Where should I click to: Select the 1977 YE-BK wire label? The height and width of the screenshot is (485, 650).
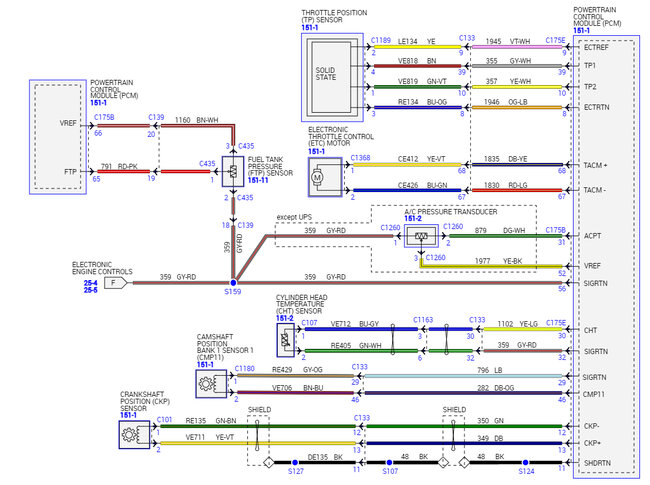coord(498,261)
